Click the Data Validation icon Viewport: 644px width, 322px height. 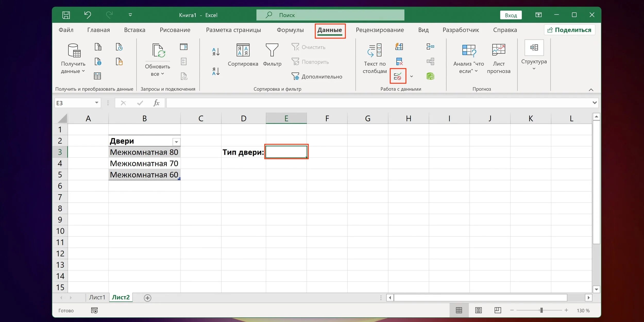coord(397,76)
